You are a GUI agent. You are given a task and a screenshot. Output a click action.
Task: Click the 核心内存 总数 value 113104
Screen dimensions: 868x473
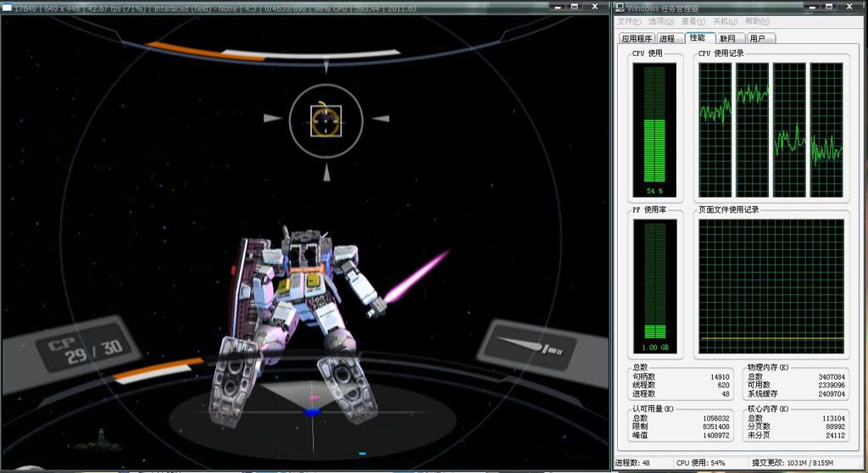834,418
